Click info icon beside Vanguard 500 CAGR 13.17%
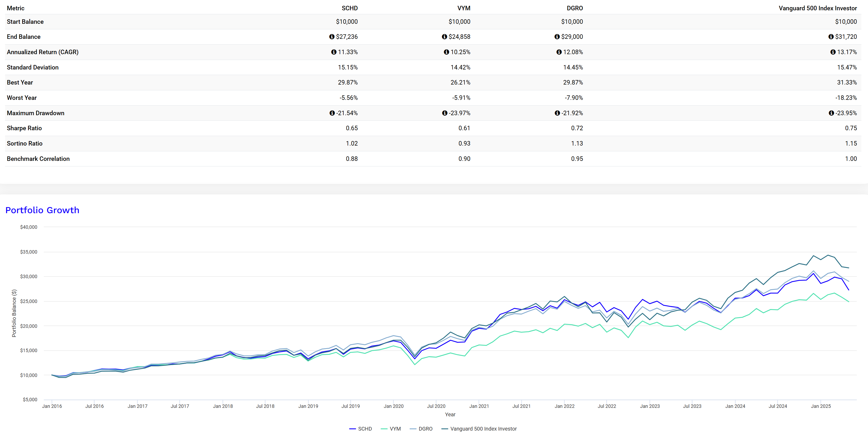The width and height of the screenshot is (868, 434). [x=833, y=52]
